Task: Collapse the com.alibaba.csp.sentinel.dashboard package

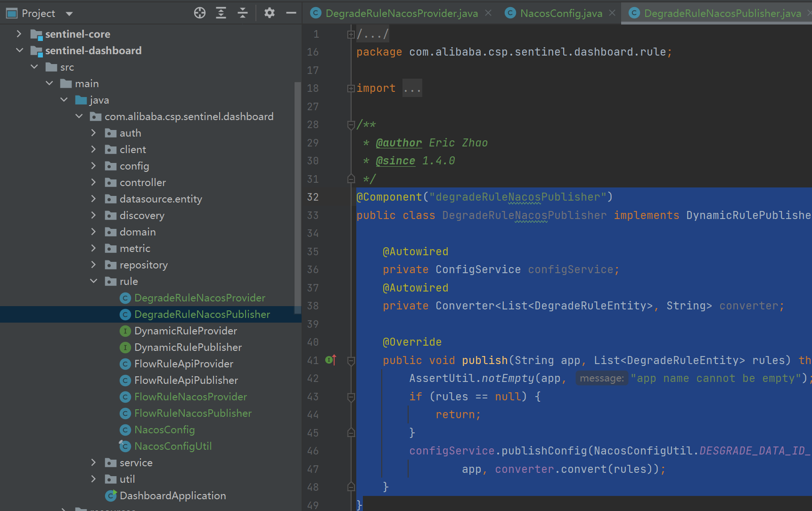Action: click(79, 116)
